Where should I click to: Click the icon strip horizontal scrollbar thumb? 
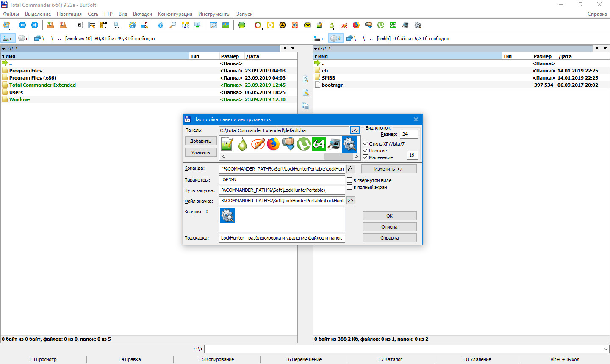point(338,157)
